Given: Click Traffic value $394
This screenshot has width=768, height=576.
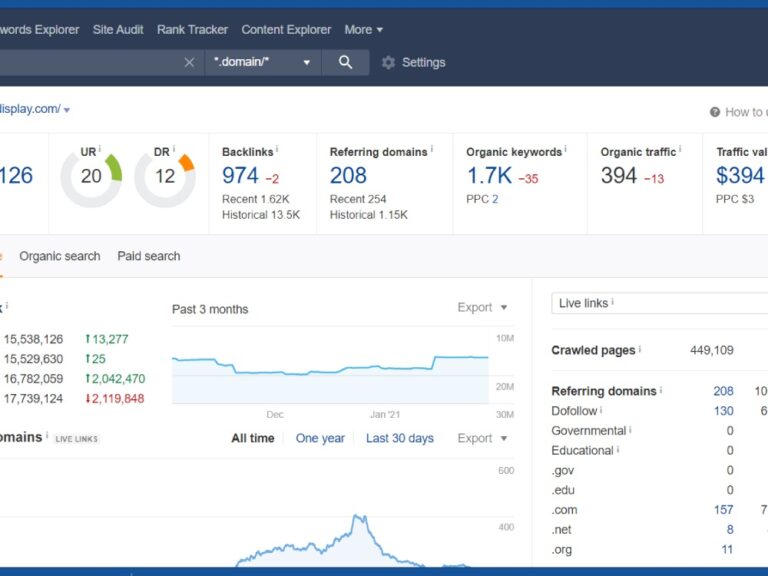Looking at the screenshot, I should point(740,175).
